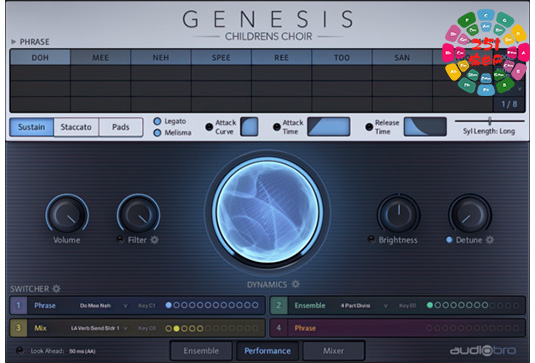Open slot 2 Ensemble type selector

[x=310, y=305]
